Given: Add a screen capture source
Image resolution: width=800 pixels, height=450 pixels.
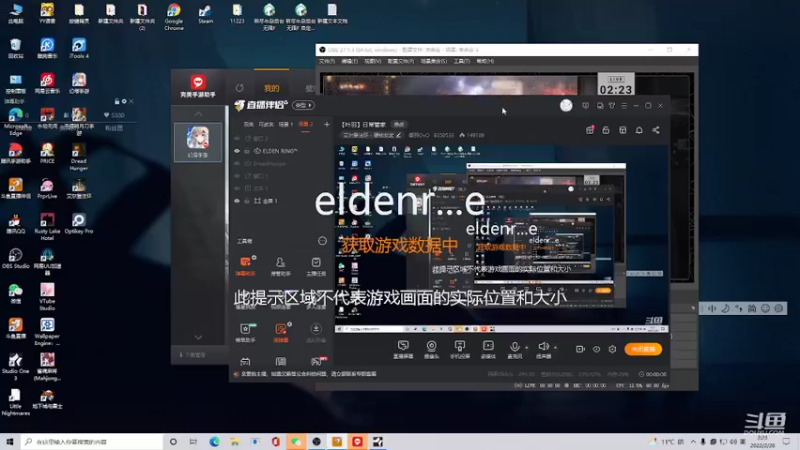Looking at the screenshot, I should (x=403, y=349).
